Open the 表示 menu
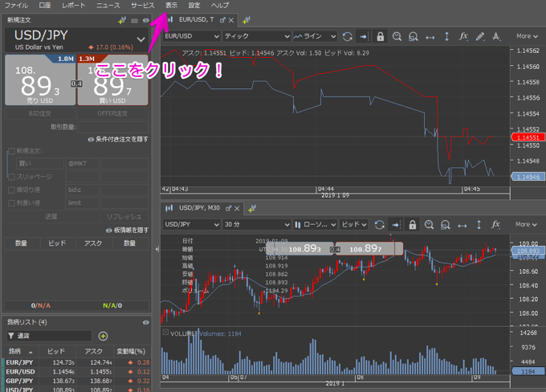 pyautogui.click(x=172, y=6)
